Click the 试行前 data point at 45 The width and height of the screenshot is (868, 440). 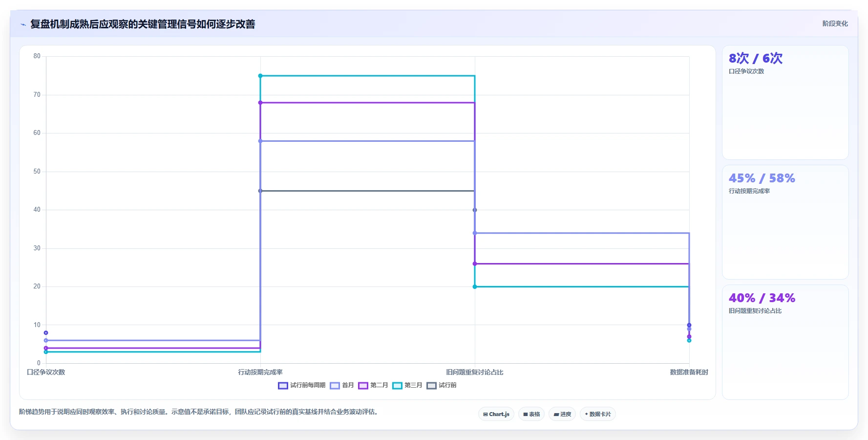tap(260, 191)
